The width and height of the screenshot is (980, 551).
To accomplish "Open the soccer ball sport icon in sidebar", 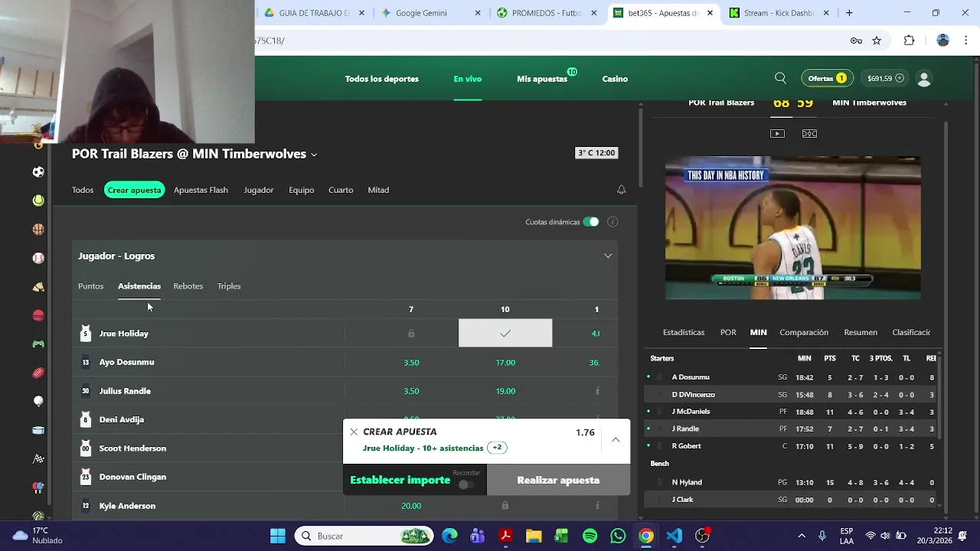I will 38,172.
